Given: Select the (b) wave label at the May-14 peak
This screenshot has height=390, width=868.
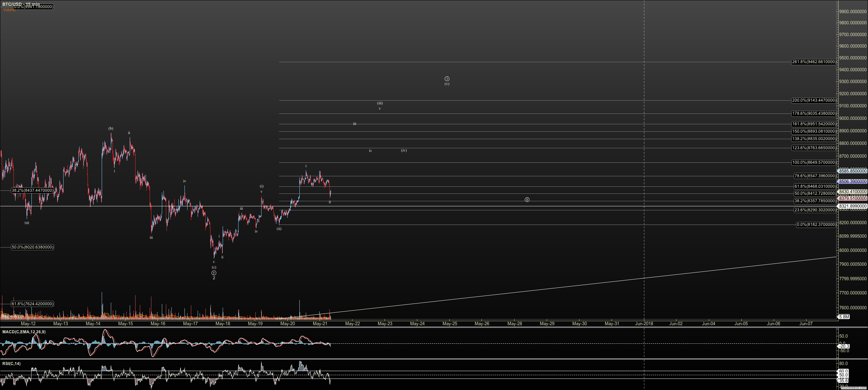Looking at the screenshot, I should point(111,128).
